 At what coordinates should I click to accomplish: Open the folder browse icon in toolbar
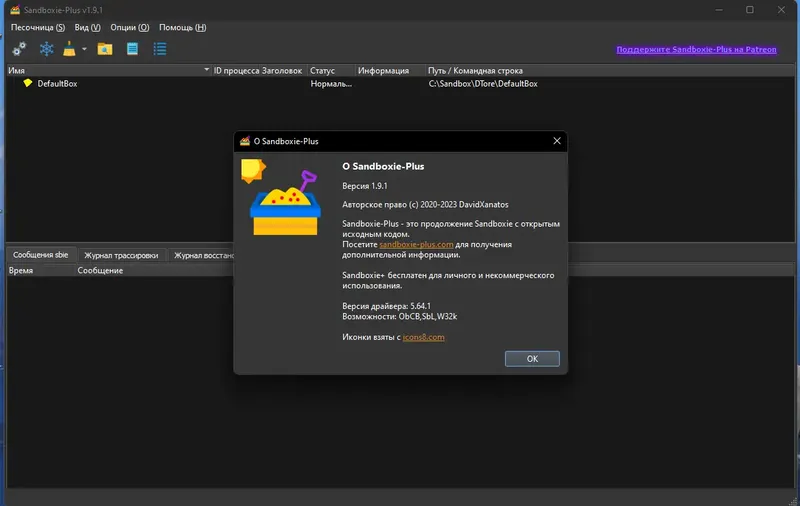coord(105,49)
